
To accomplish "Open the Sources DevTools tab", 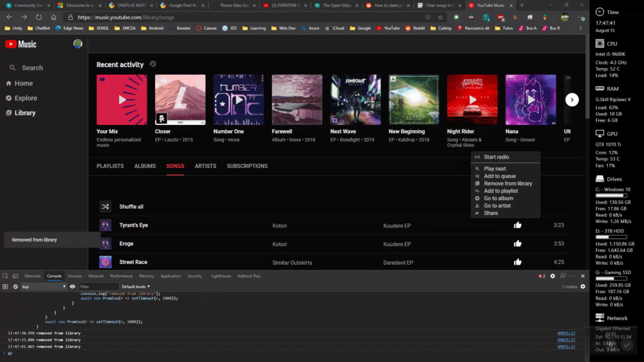I will tap(75, 276).
